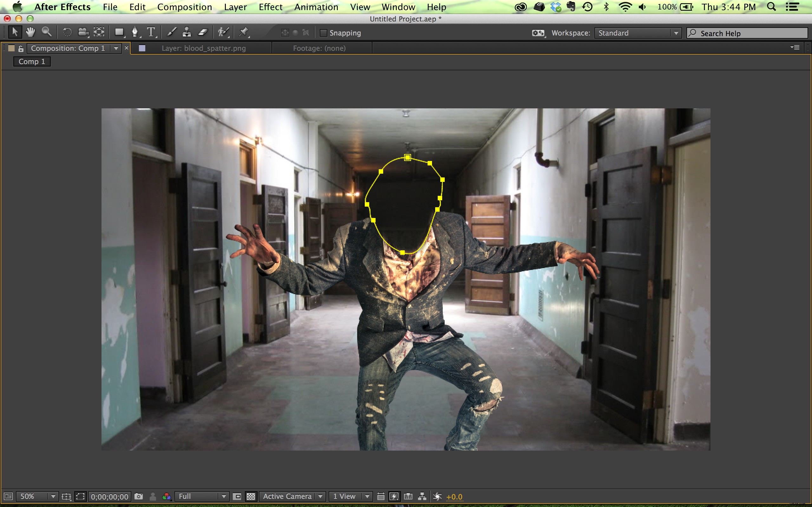812x507 pixels.
Task: Pick the Eraser tool
Action: coord(203,33)
